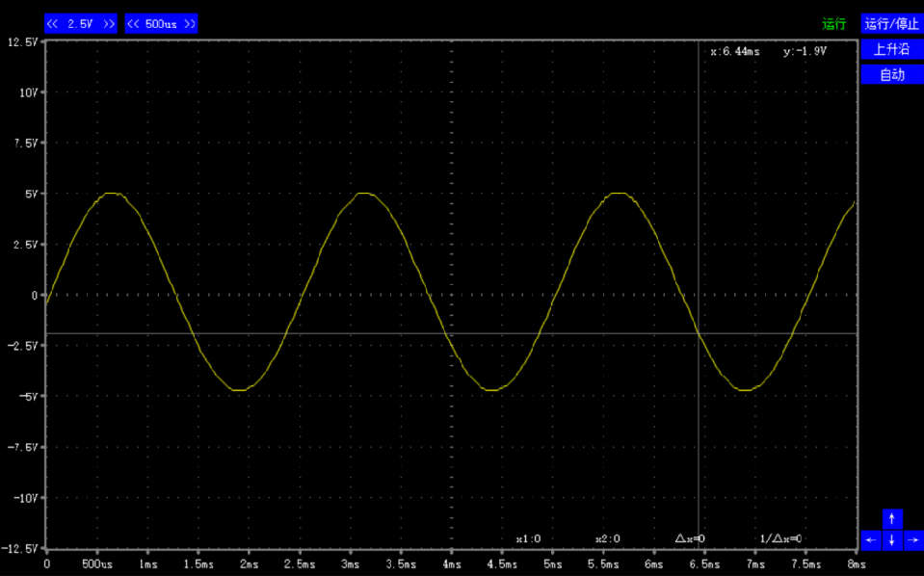The width and height of the screenshot is (924, 576).
Task: Click the 4.5ms label on time axis
Action: (502, 564)
